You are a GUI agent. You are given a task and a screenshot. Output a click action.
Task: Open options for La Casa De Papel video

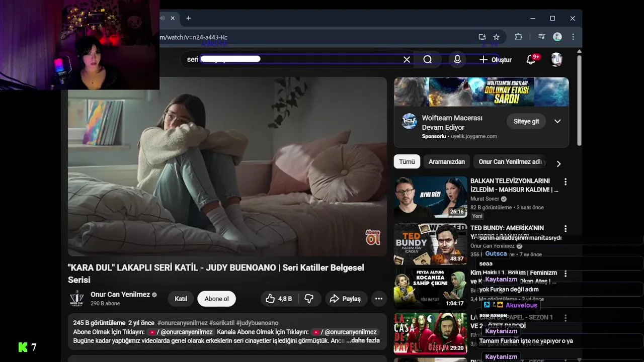click(566, 318)
